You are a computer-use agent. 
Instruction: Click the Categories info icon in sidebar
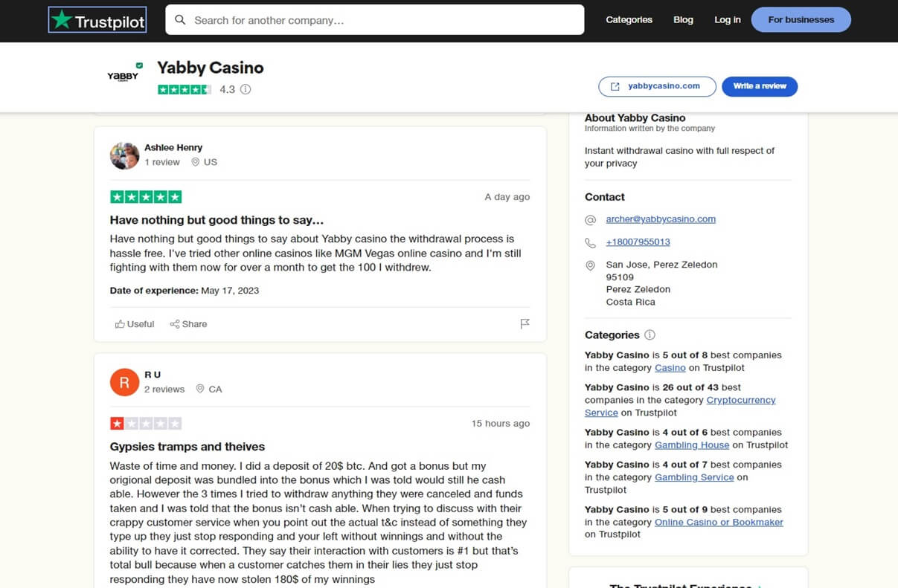(650, 335)
